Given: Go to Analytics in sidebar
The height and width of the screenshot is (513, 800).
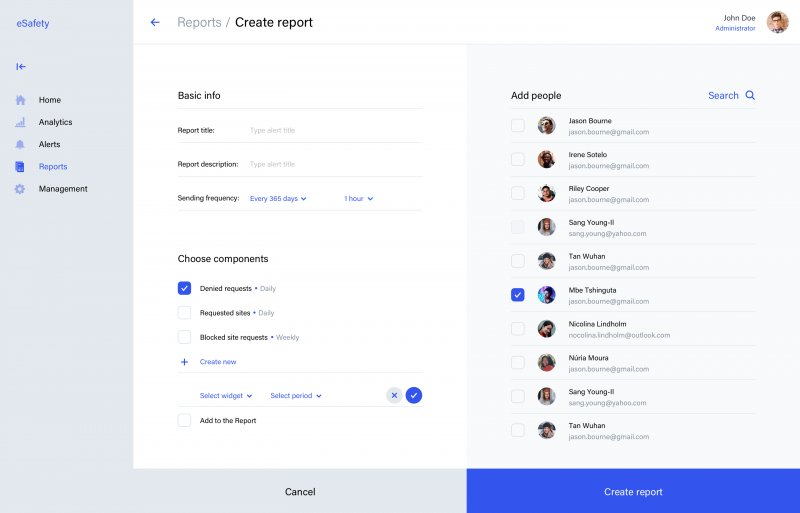Looking at the screenshot, I should click(x=55, y=122).
